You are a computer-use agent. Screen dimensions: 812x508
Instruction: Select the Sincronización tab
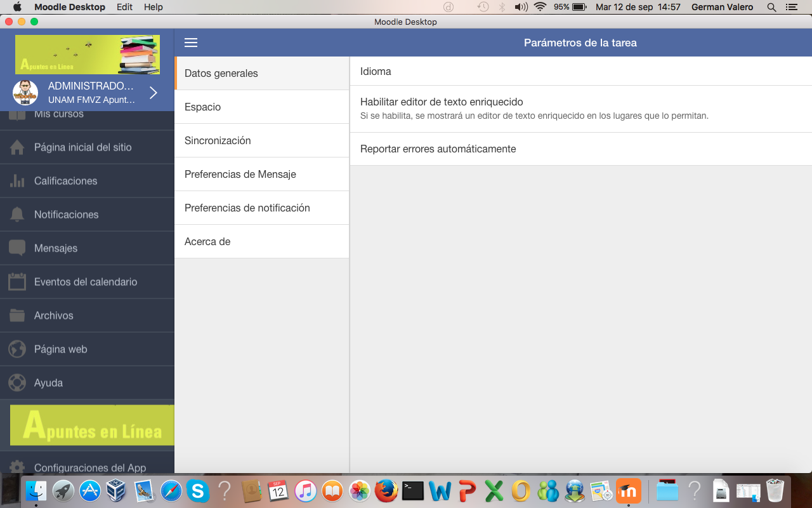tap(262, 140)
